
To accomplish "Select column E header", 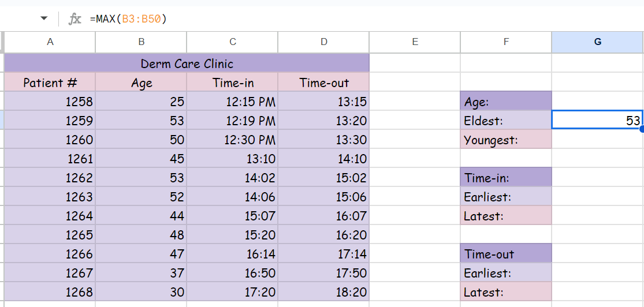I will pyautogui.click(x=415, y=42).
